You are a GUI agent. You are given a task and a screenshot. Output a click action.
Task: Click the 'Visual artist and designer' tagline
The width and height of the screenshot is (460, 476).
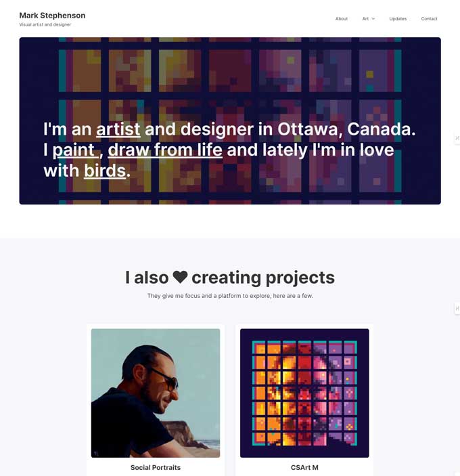[45, 25]
